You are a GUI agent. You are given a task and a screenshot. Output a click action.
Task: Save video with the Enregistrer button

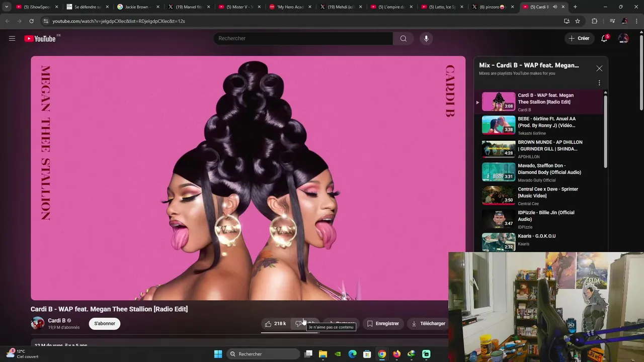point(383,323)
